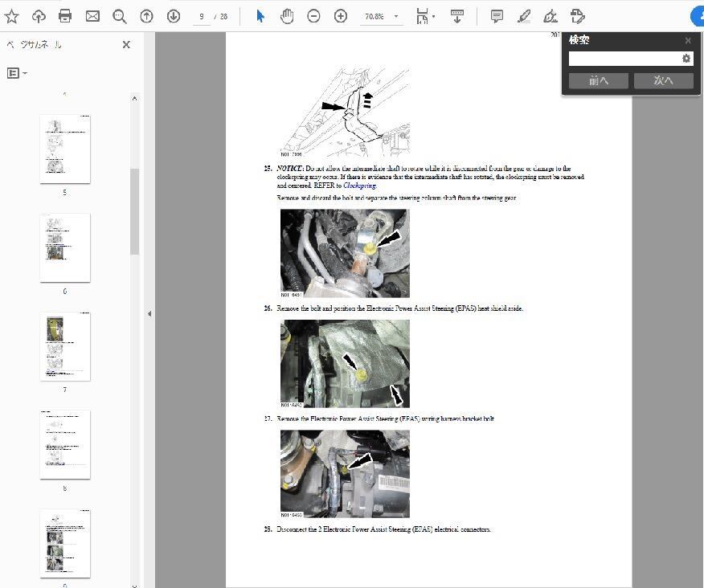Click the page number field showing 9

tap(202, 17)
